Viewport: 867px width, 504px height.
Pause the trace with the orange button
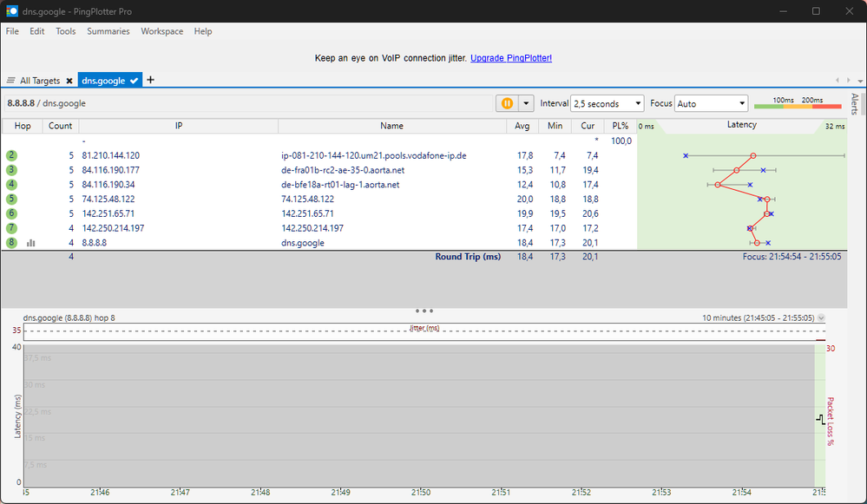point(507,103)
